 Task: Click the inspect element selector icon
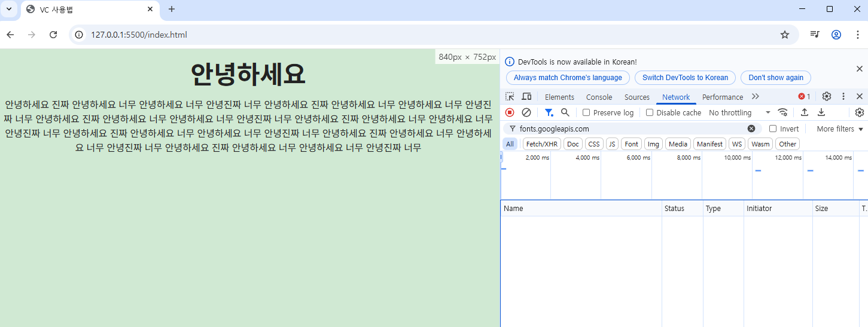510,97
